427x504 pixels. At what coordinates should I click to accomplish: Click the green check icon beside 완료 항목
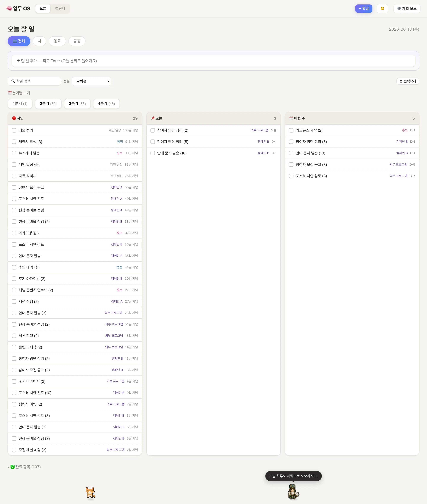(x=13, y=467)
